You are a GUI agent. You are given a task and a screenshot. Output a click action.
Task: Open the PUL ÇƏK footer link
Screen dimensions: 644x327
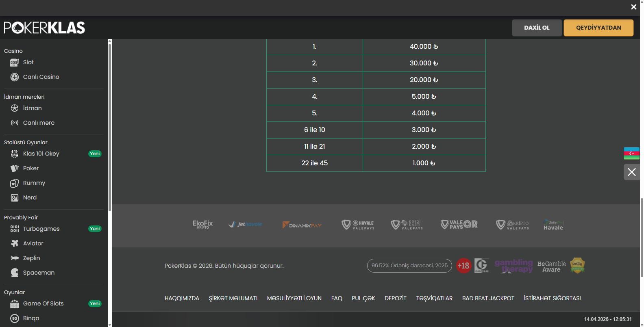click(x=363, y=298)
